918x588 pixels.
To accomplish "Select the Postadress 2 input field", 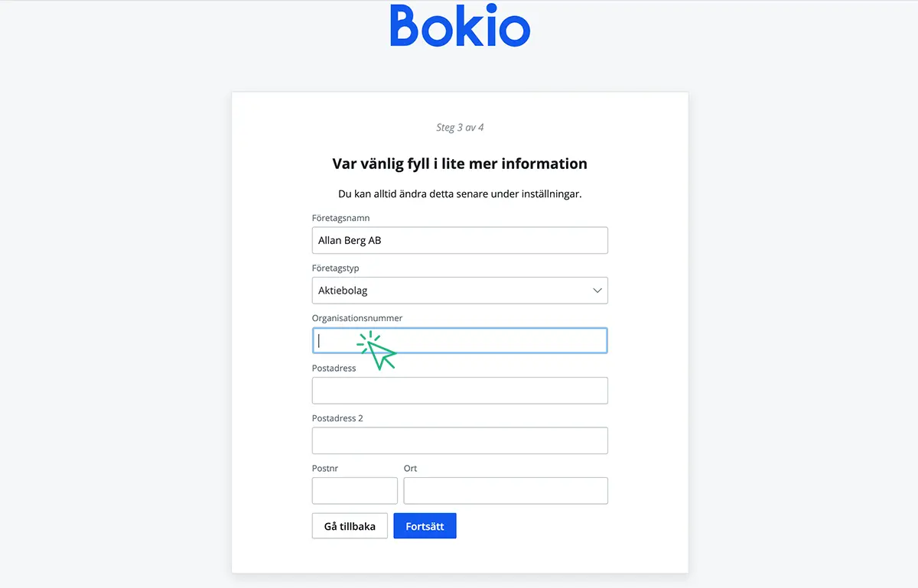I will 460,440.
